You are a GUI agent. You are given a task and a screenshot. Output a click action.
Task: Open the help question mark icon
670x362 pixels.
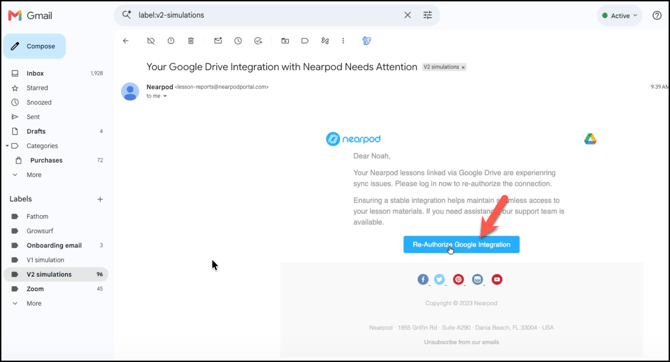coord(657,15)
